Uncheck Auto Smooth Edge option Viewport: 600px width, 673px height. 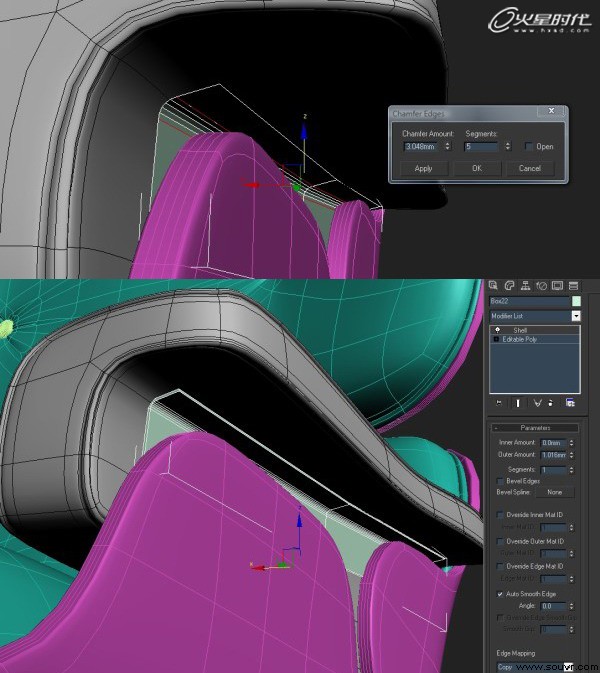(500, 594)
